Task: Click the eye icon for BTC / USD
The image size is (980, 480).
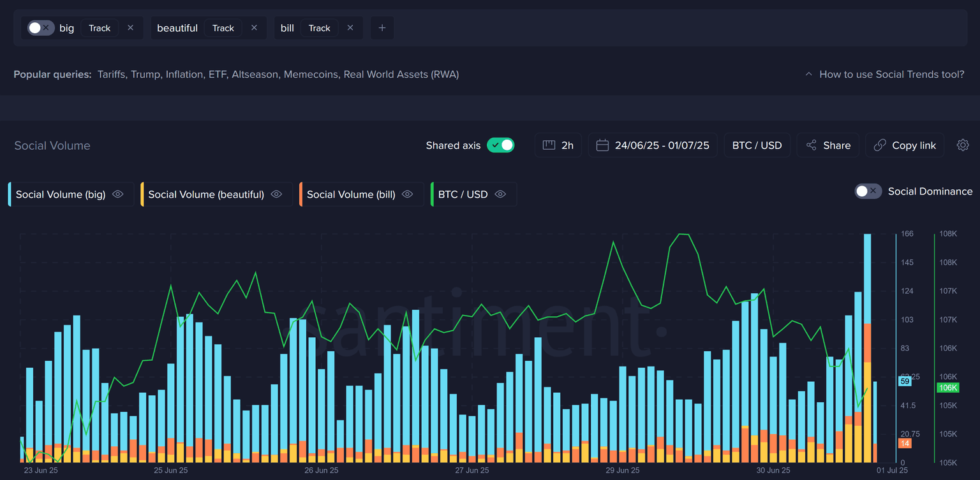Action: pyautogui.click(x=500, y=194)
